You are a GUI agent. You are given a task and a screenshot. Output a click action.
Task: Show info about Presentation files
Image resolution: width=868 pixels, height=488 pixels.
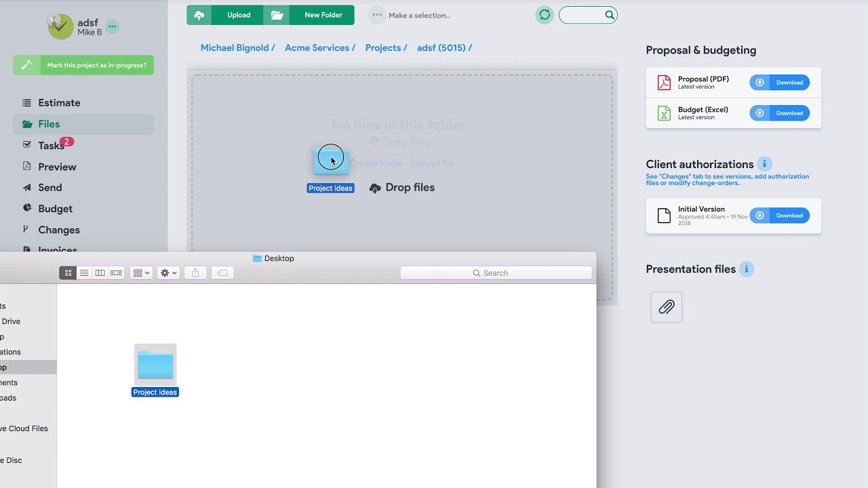point(746,269)
